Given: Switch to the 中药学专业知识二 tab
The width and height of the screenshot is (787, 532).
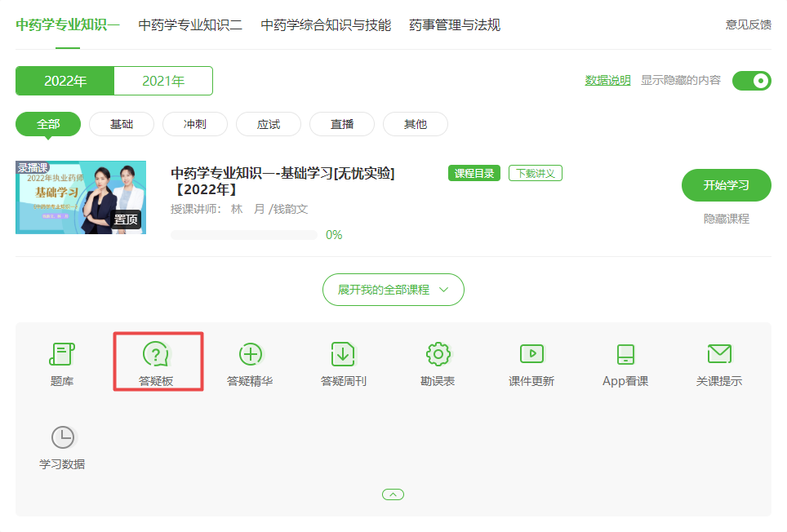Looking at the screenshot, I should point(190,25).
